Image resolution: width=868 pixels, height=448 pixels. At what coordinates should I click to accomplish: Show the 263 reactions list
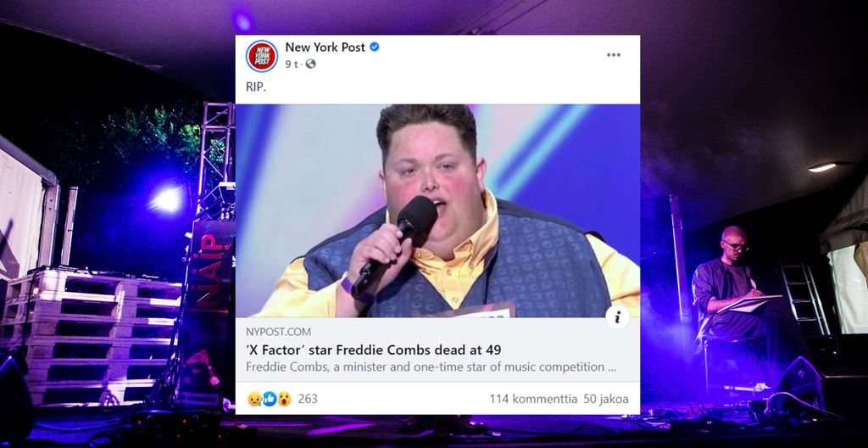coord(308,399)
